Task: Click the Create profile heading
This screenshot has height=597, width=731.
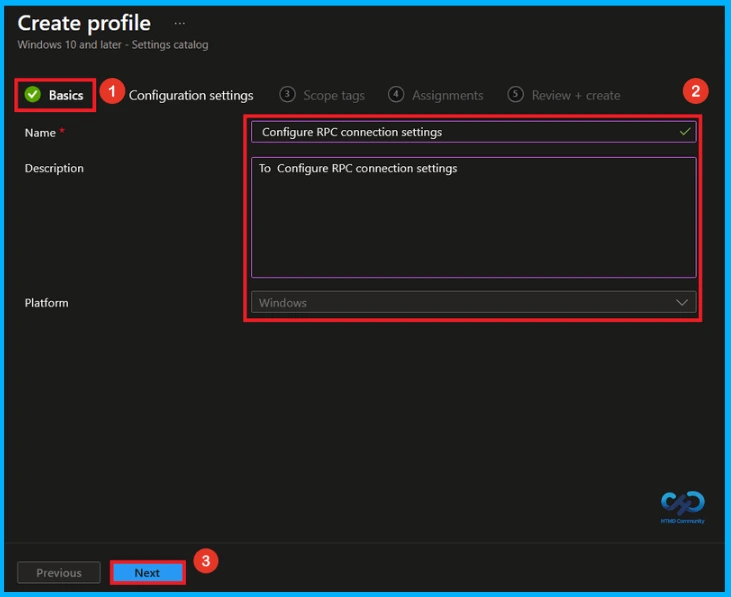Action: click(84, 23)
